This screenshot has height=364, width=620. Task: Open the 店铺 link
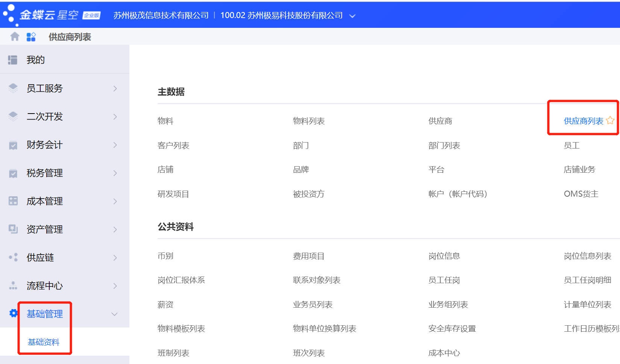point(166,170)
